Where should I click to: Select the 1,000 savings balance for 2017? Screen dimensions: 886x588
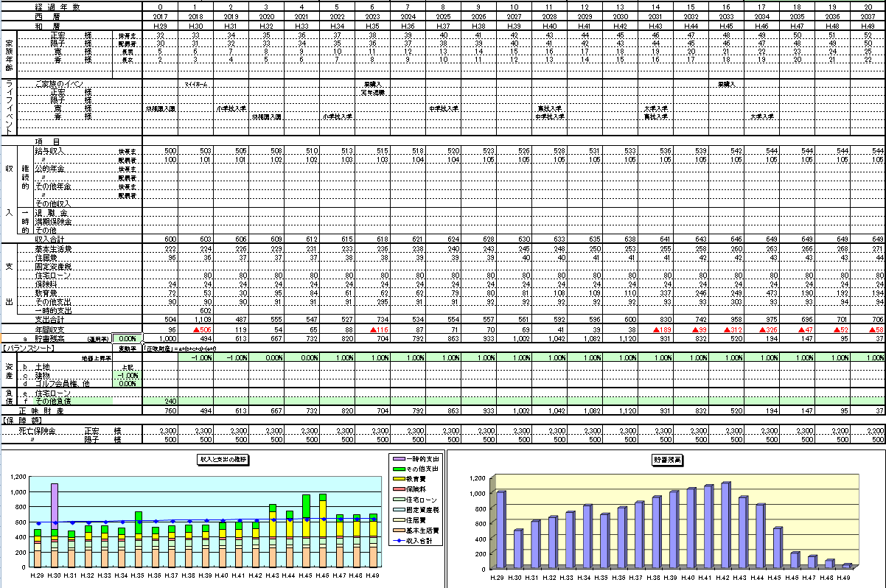160,338
